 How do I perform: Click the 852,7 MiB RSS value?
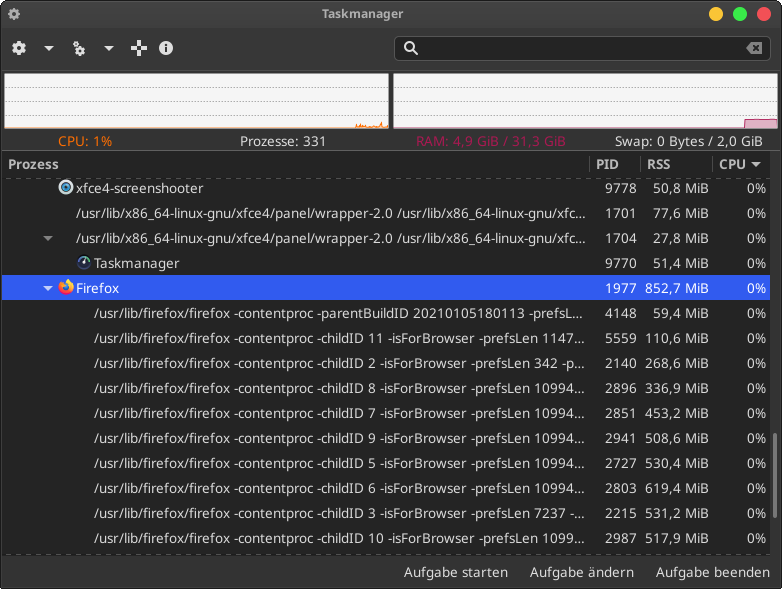(676, 288)
